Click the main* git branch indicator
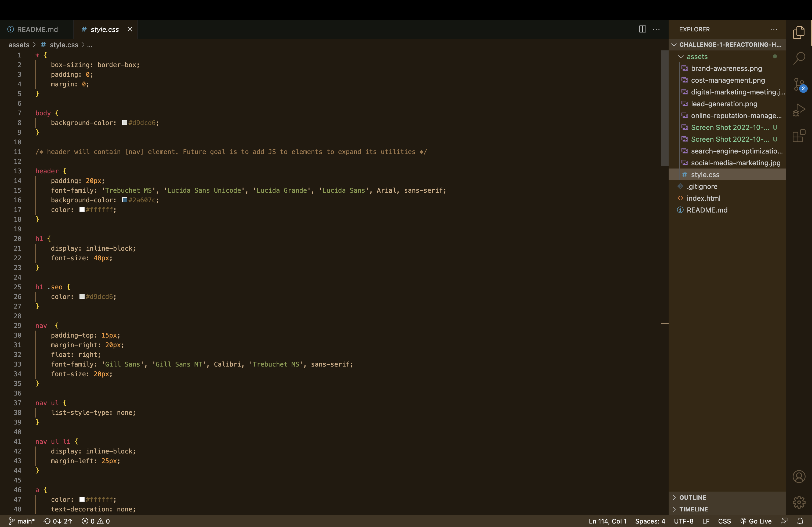 [x=22, y=521]
